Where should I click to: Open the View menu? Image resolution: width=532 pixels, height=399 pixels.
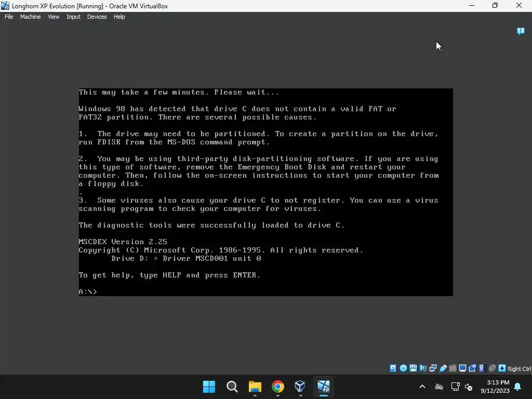point(54,17)
